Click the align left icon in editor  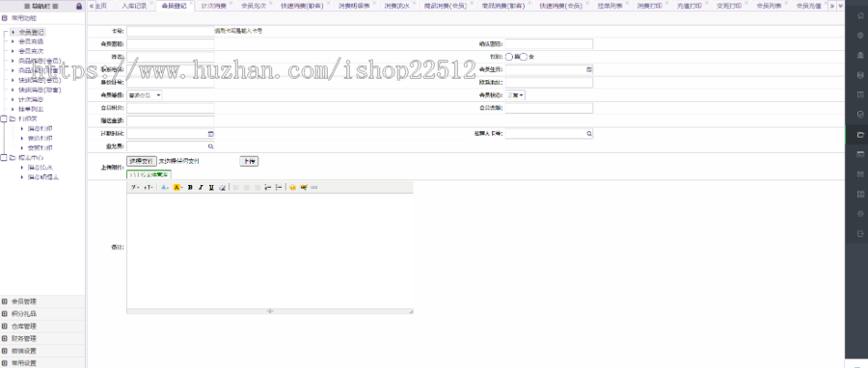coord(236,187)
